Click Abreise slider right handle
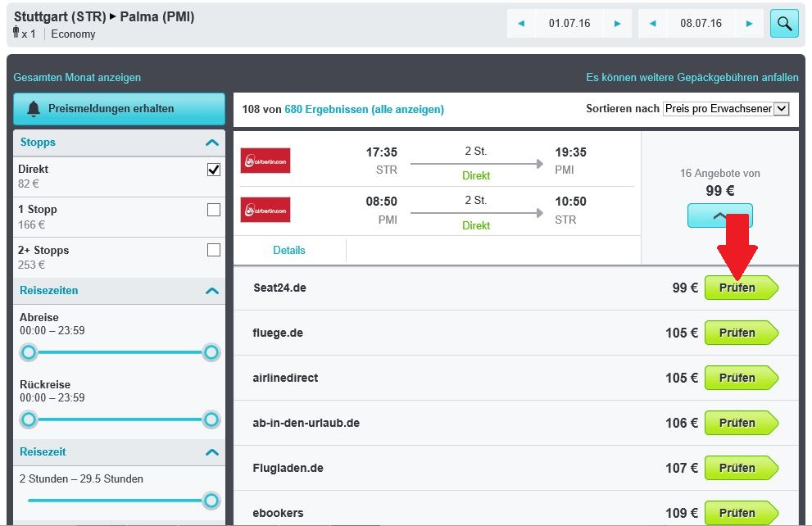This screenshot has height=526, width=812. pos(211,352)
